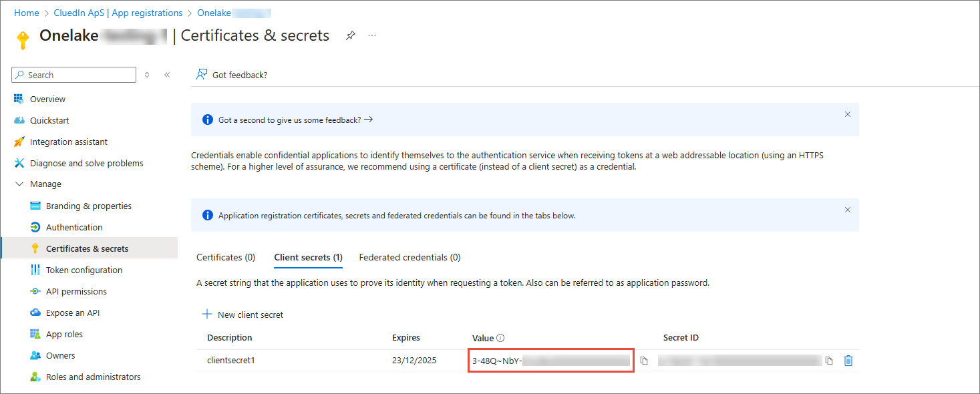Click the Roles and administrators icon

pyautogui.click(x=35, y=377)
